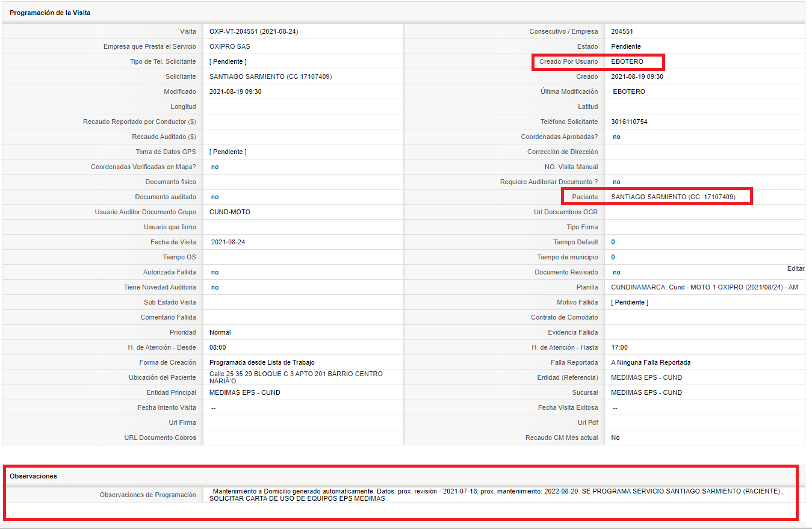Click Tiempo Default value 0

pos(613,242)
